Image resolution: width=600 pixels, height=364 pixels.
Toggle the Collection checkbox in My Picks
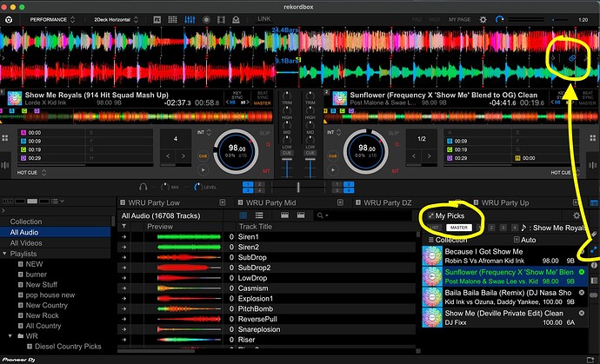[429, 240]
